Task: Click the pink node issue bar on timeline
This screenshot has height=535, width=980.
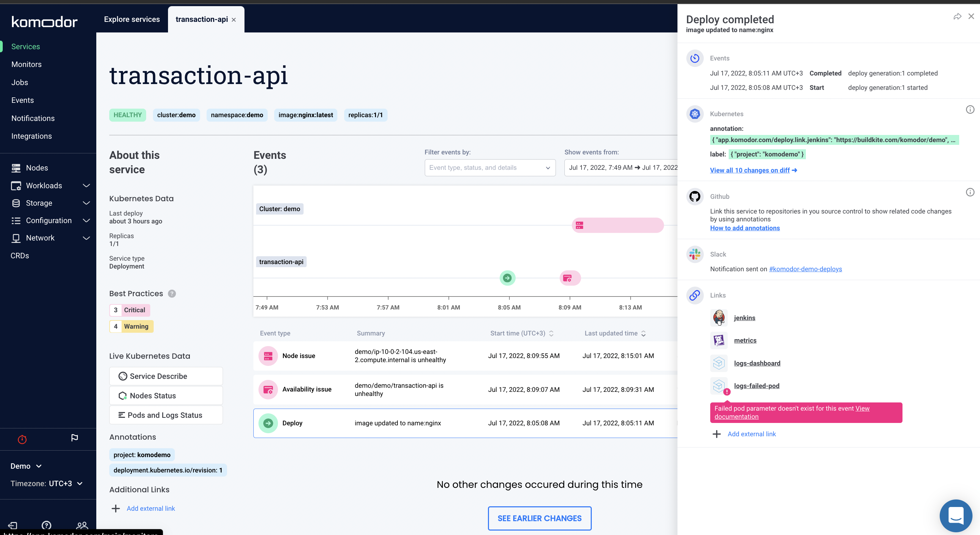Action: click(617, 225)
